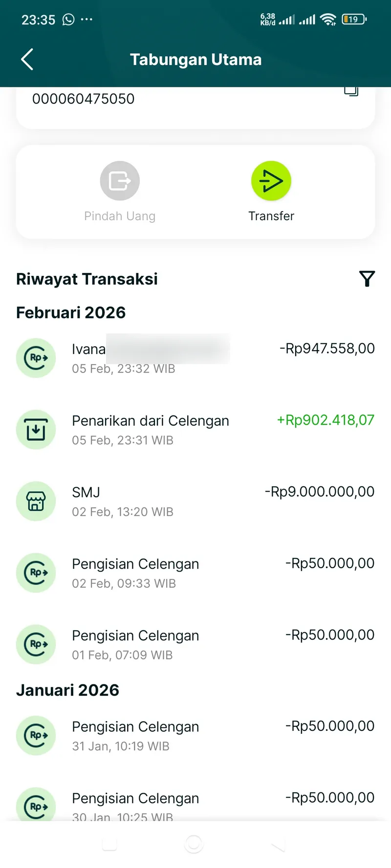This screenshot has height=868, width=391.
Task: Open the transaction history filter
Action: 367,279
